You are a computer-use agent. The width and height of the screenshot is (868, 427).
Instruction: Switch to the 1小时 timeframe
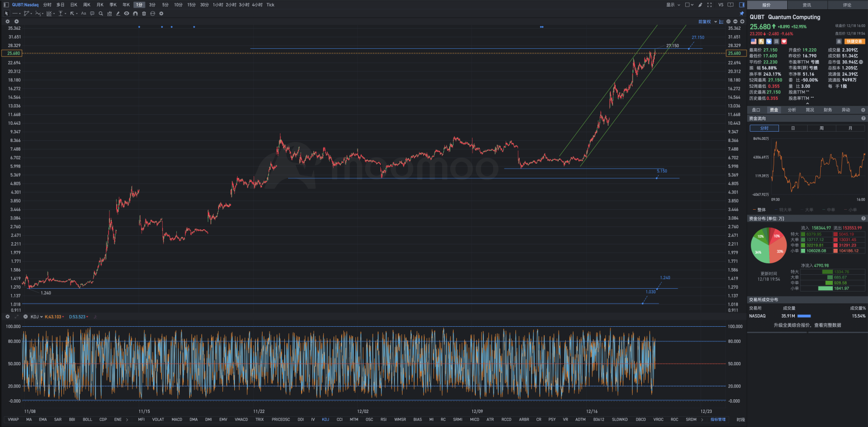point(218,5)
